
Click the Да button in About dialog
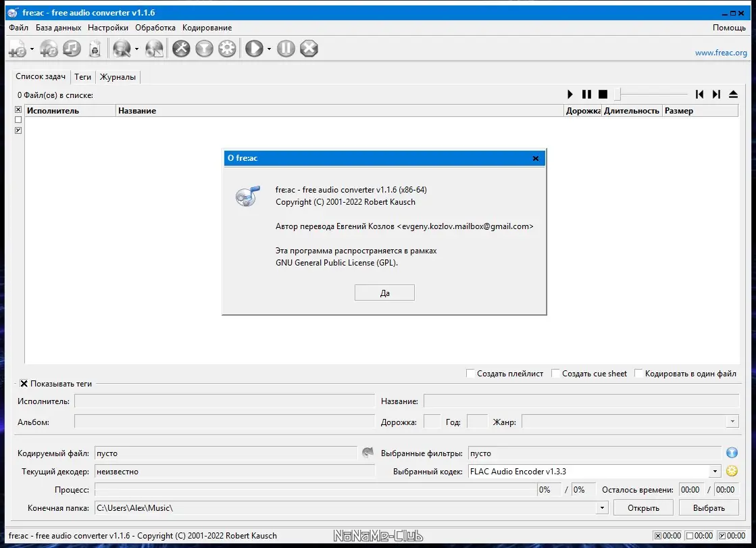[384, 293]
